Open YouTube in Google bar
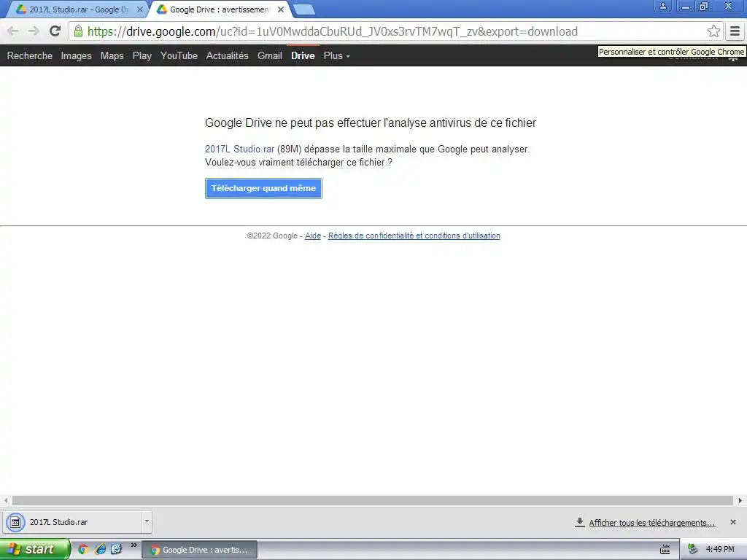The height and width of the screenshot is (560, 747). coord(179,55)
